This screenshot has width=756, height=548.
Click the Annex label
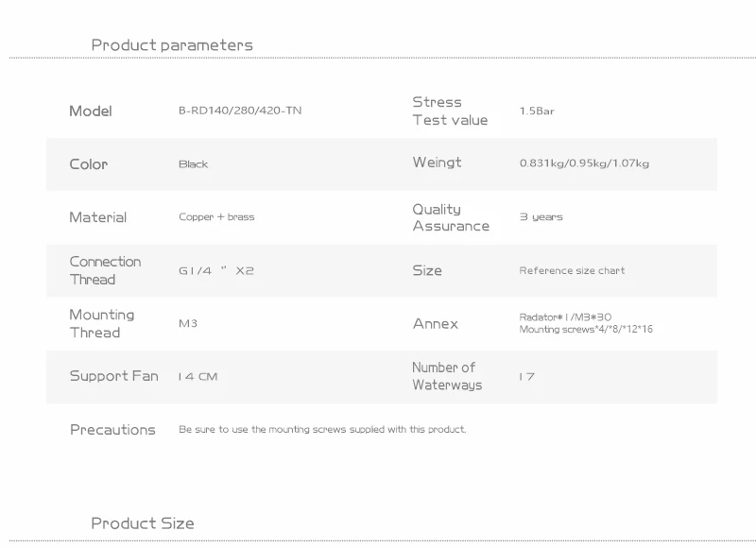pos(435,323)
